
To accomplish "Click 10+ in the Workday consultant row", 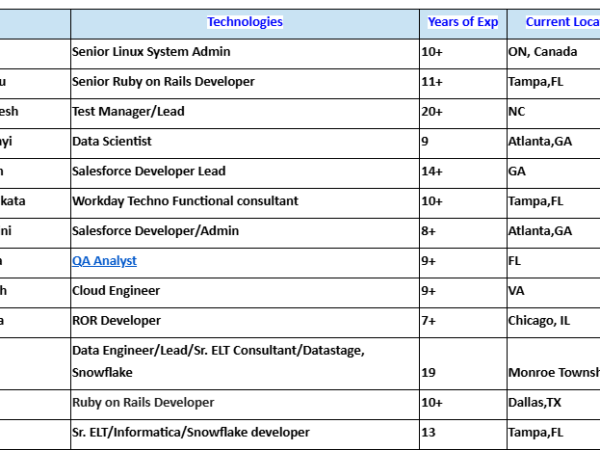I will coord(463,203).
